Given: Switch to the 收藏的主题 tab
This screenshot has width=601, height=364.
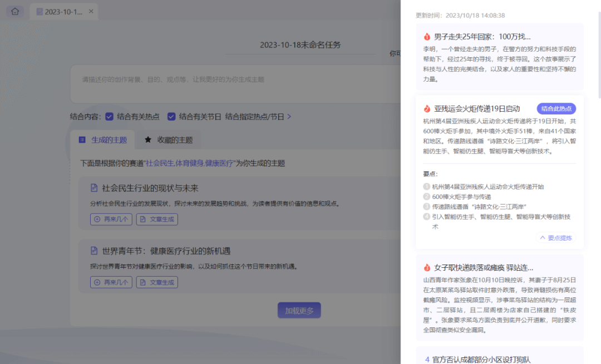Looking at the screenshot, I should (x=169, y=139).
